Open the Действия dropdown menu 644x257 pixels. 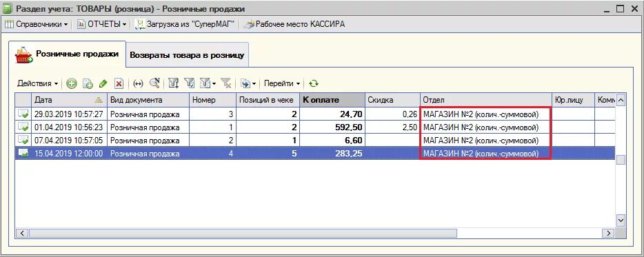[x=37, y=83]
